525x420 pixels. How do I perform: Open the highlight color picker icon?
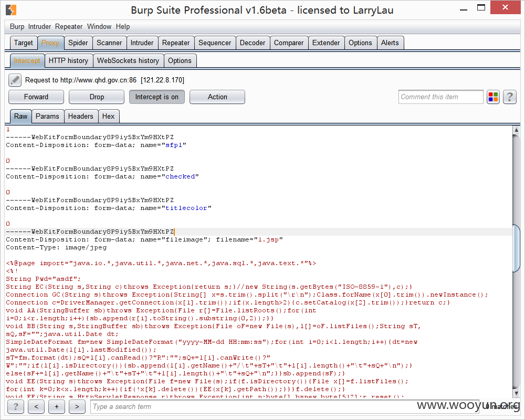point(493,97)
